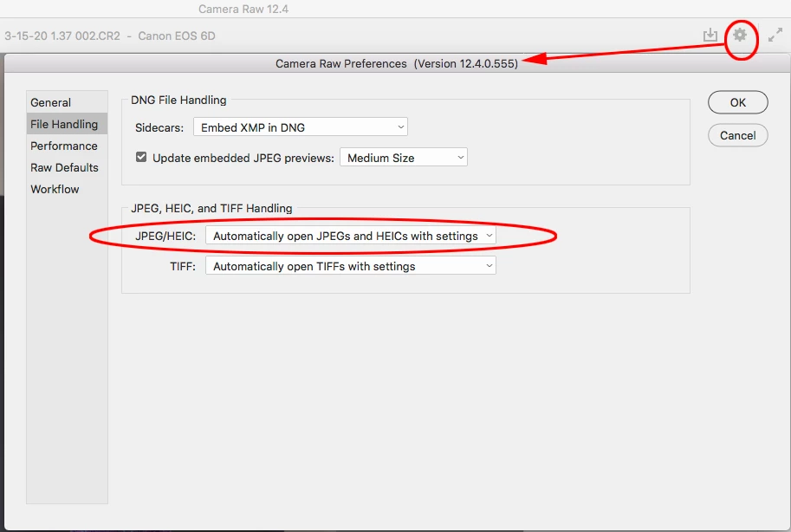The image size is (791, 532).
Task: Open the JPEG/HEIC handling dropdown
Action: click(x=351, y=236)
